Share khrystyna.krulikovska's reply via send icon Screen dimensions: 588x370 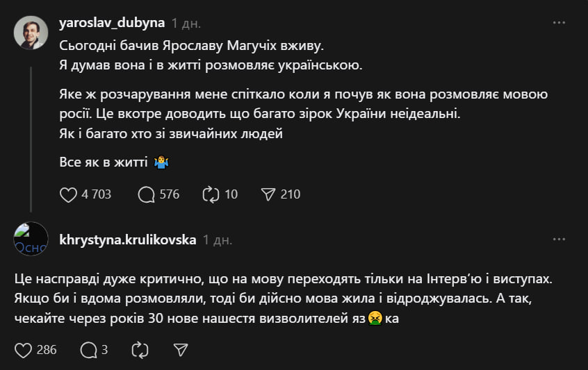(x=180, y=350)
